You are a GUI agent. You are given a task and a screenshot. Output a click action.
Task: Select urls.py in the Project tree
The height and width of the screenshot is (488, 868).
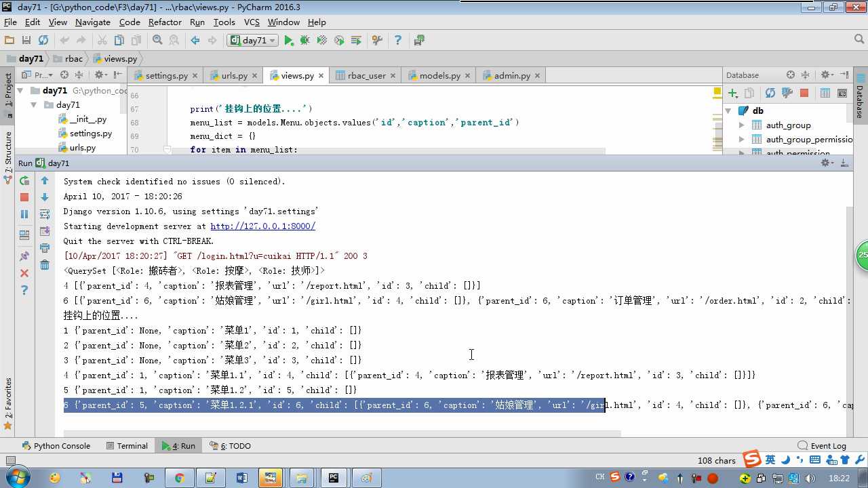pos(77,148)
